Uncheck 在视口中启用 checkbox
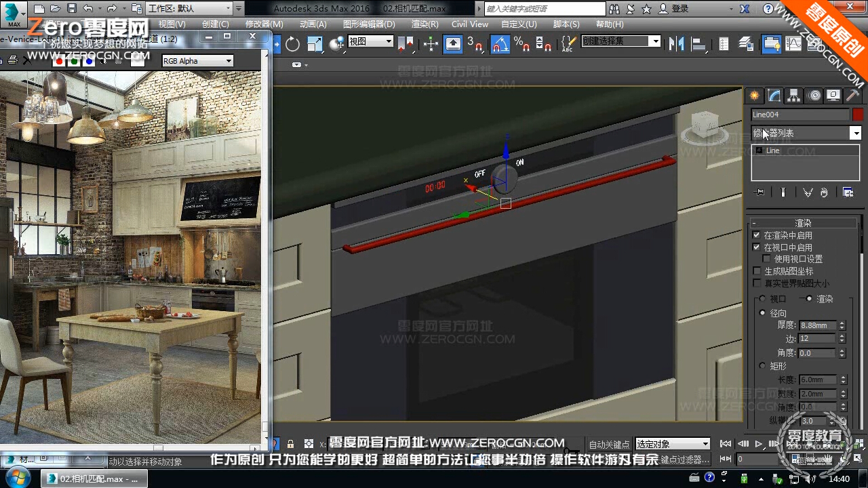 [x=757, y=247]
